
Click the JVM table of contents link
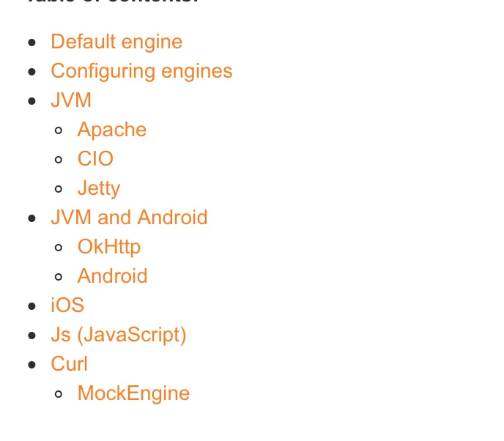(x=71, y=100)
